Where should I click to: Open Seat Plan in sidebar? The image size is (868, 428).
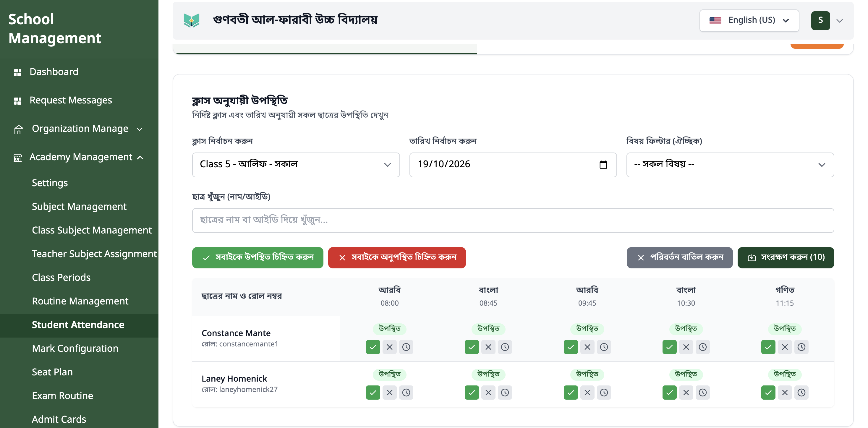coord(52,372)
